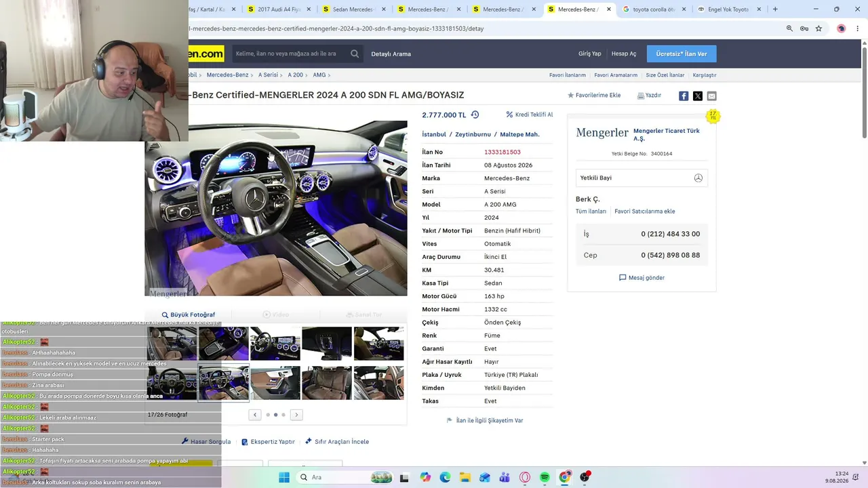The height and width of the screenshot is (488, 868).
Task: Close the Engel Yok Toyota tab
Action: [759, 9]
